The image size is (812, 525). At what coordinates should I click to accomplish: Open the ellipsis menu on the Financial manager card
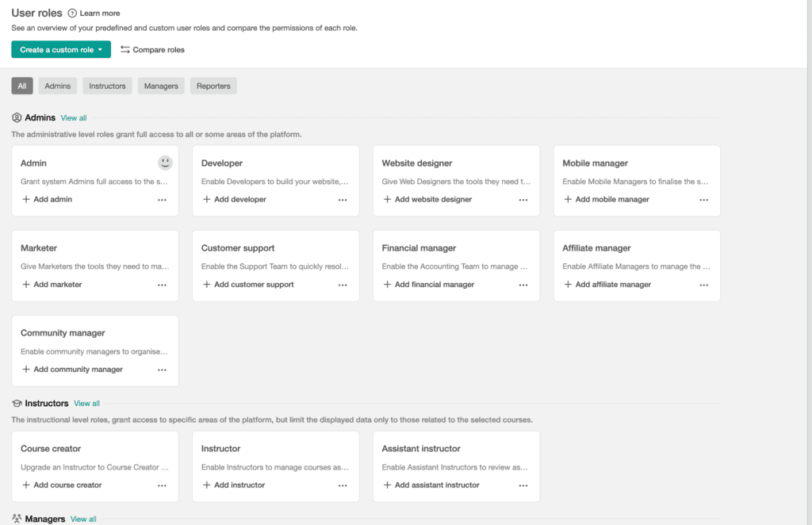click(523, 284)
